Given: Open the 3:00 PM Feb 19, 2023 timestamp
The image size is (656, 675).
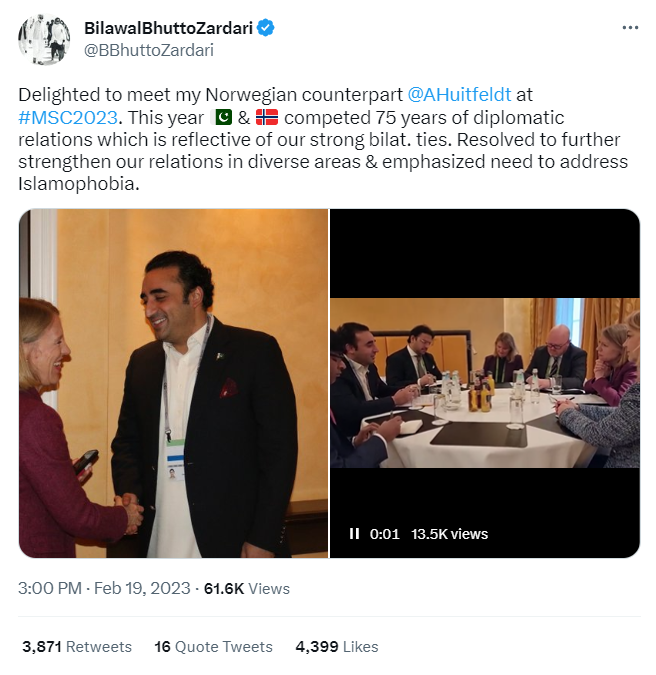Looking at the screenshot, I should [104, 589].
